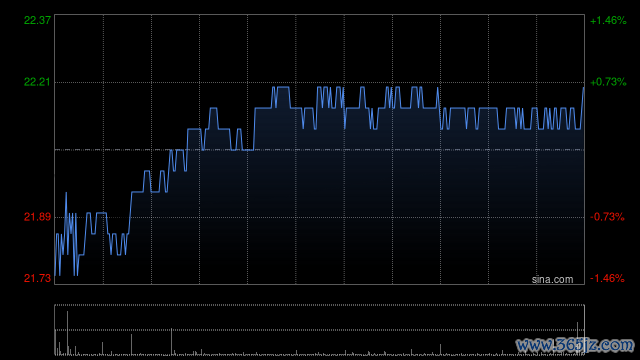
Task: Click the 22.21 price label
Action: (37, 82)
